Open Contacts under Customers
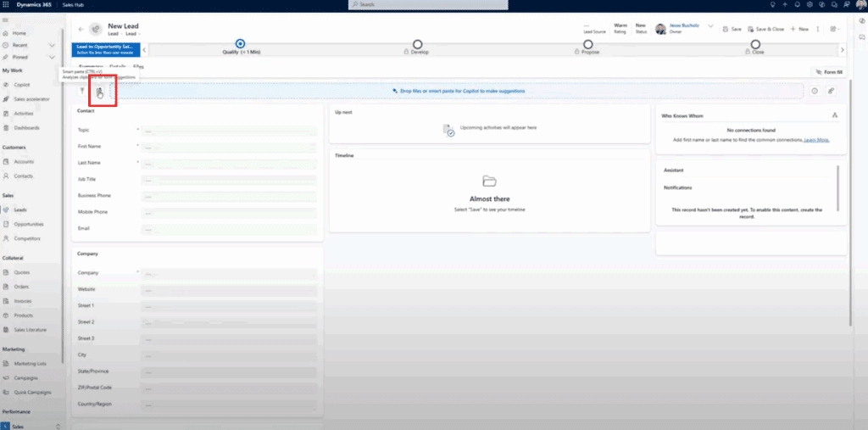The image size is (868, 430). tap(23, 176)
